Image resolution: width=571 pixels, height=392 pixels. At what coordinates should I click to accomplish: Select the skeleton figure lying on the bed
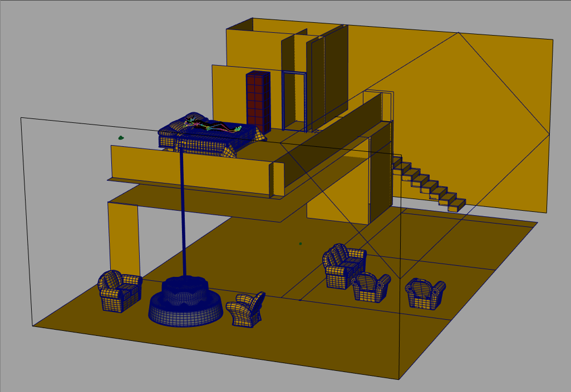coord(213,125)
